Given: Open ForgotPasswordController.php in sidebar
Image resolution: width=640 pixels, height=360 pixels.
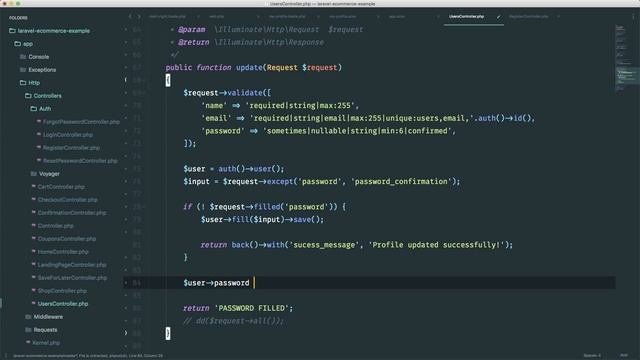Looking at the screenshot, I should (x=81, y=122).
